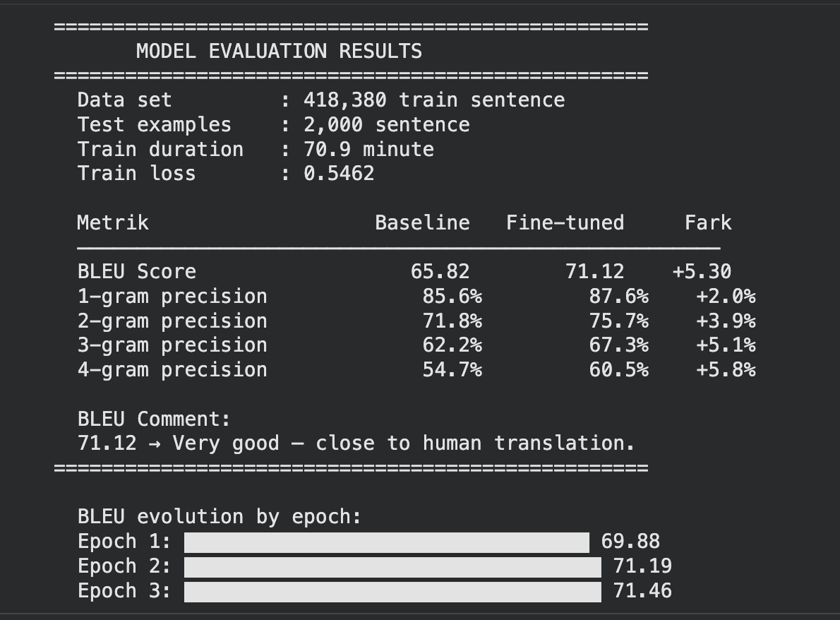Click the +5.30 BLEU difference value

coord(702,272)
